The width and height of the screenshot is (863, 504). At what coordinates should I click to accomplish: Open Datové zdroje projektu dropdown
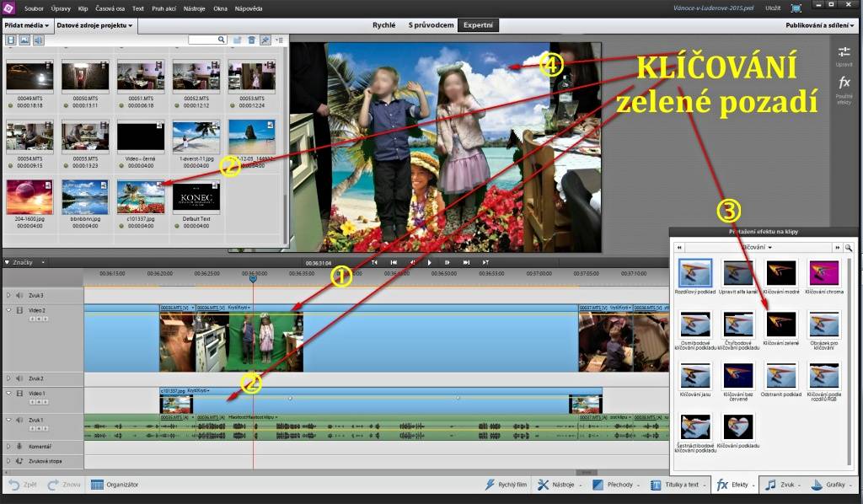point(94,25)
